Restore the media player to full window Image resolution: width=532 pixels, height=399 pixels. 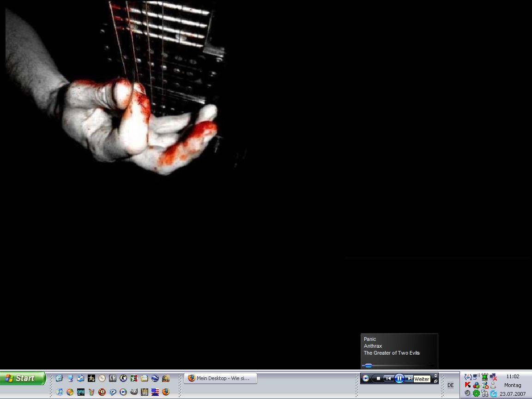click(x=435, y=381)
